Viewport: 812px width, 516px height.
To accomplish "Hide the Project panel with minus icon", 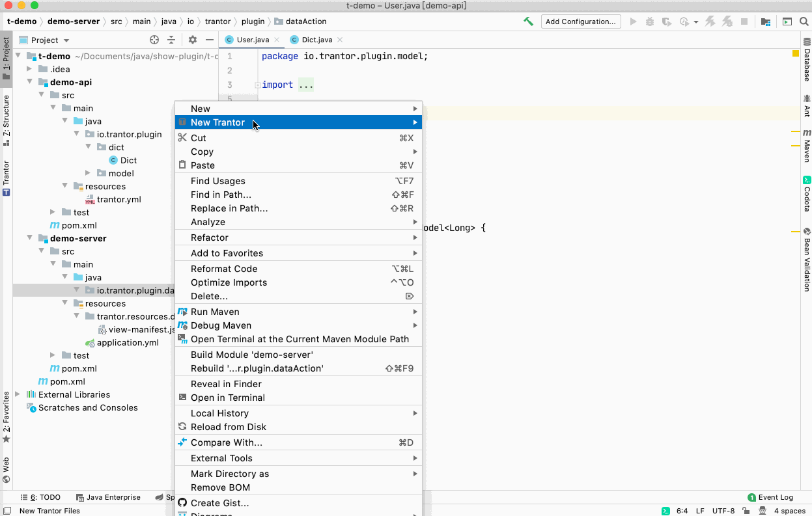I will click(x=210, y=40).
